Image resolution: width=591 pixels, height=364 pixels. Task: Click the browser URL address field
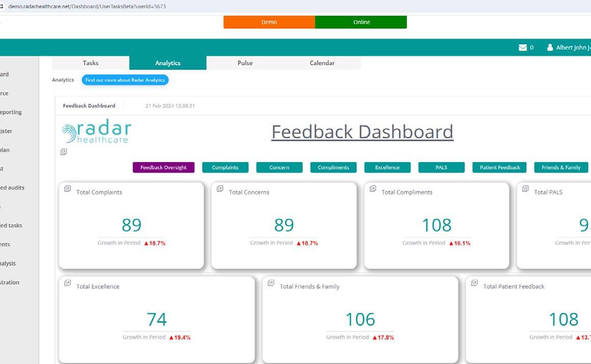87,7
